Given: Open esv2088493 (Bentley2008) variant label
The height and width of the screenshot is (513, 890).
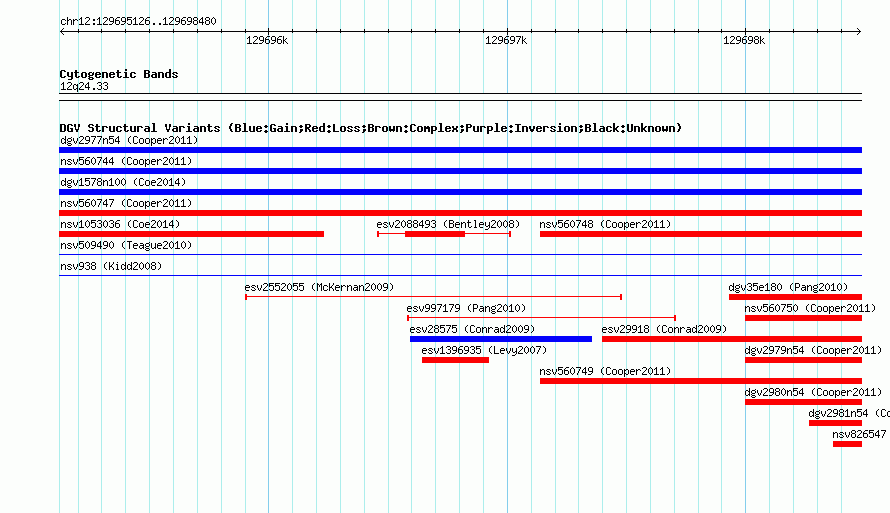Looking at the screenshot, I should (448, 224).
